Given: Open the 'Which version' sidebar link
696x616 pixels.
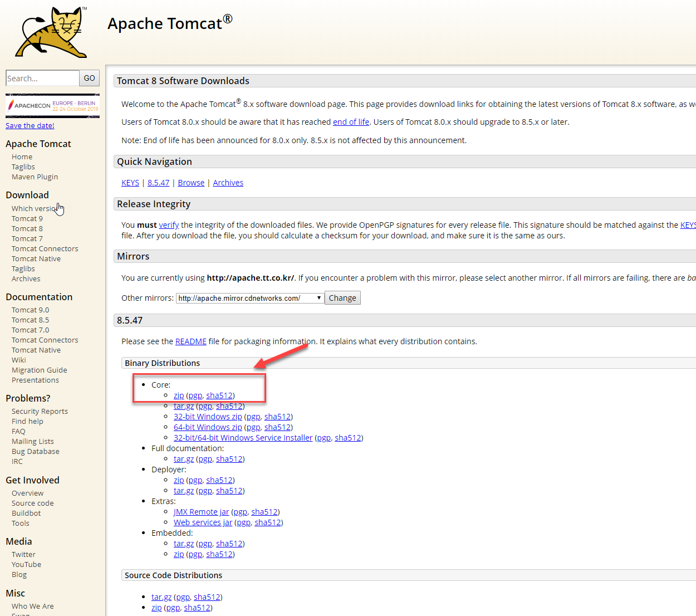Looking at the screenshot, I should (34, 209).
